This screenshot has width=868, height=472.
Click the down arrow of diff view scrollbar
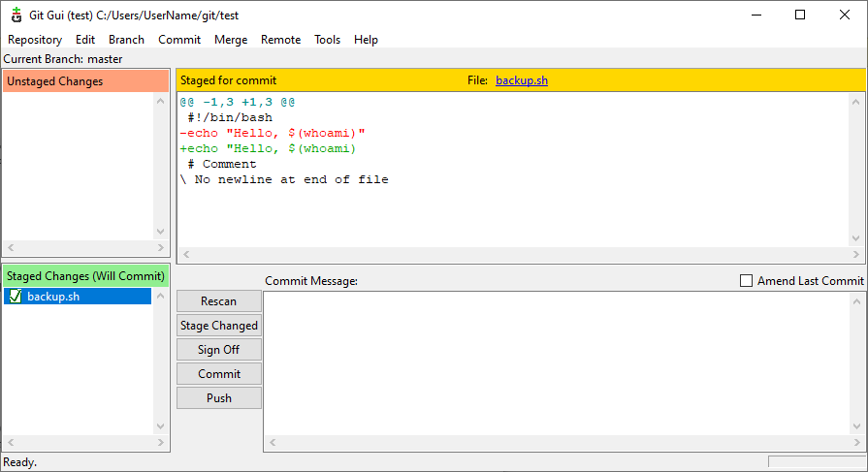855,238
